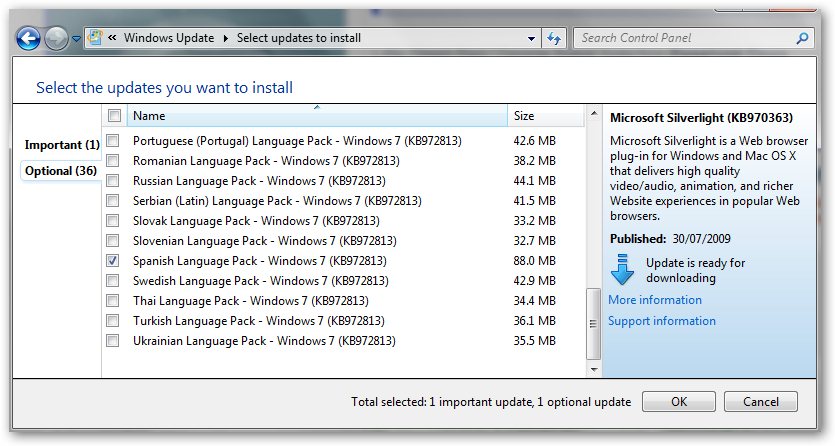Viewport: 835px width, 446px height.
Task: Check the Portuguese (Portugal) Language Pack box
Action: [x=112, y=141]
